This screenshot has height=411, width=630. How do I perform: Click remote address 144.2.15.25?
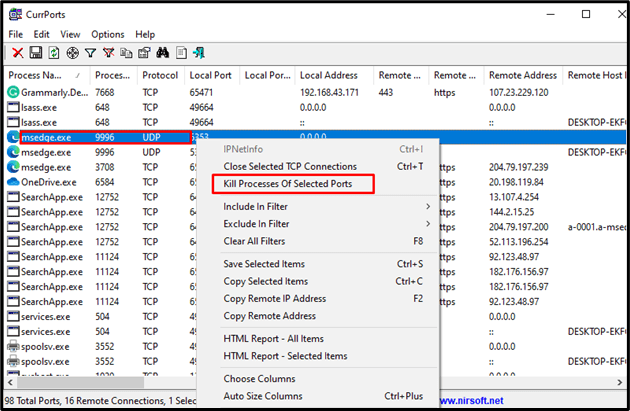(x=509, y=212)
